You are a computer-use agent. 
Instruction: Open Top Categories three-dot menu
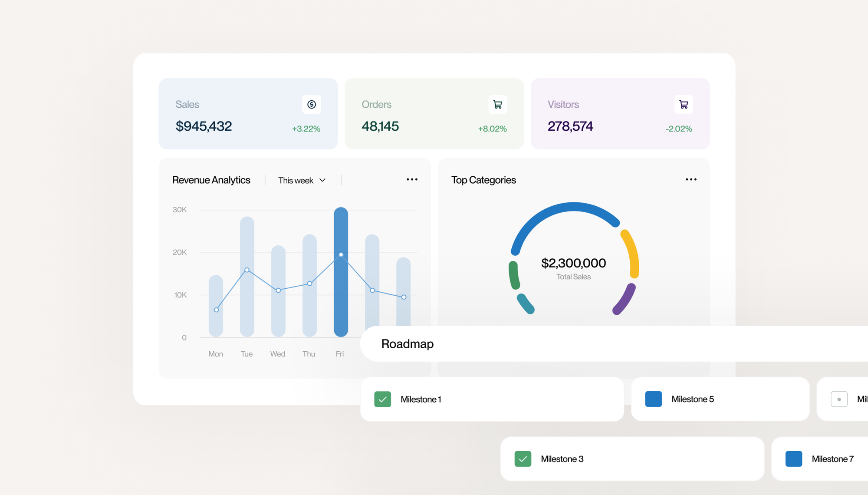[x=691, y=179]
